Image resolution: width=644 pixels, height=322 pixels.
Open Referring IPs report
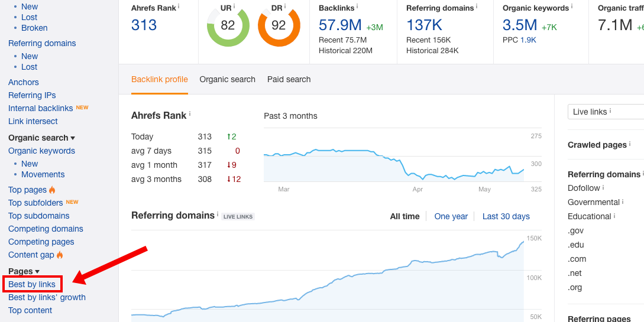(x=32, y=95)
